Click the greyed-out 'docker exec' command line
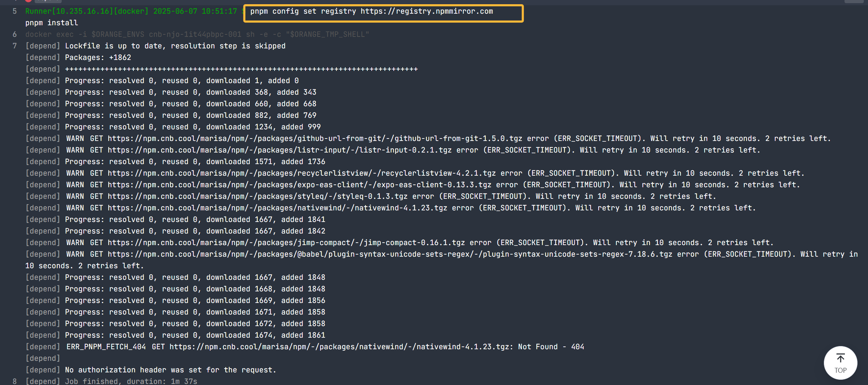This screenshot has height=385, width=868. 197,34
